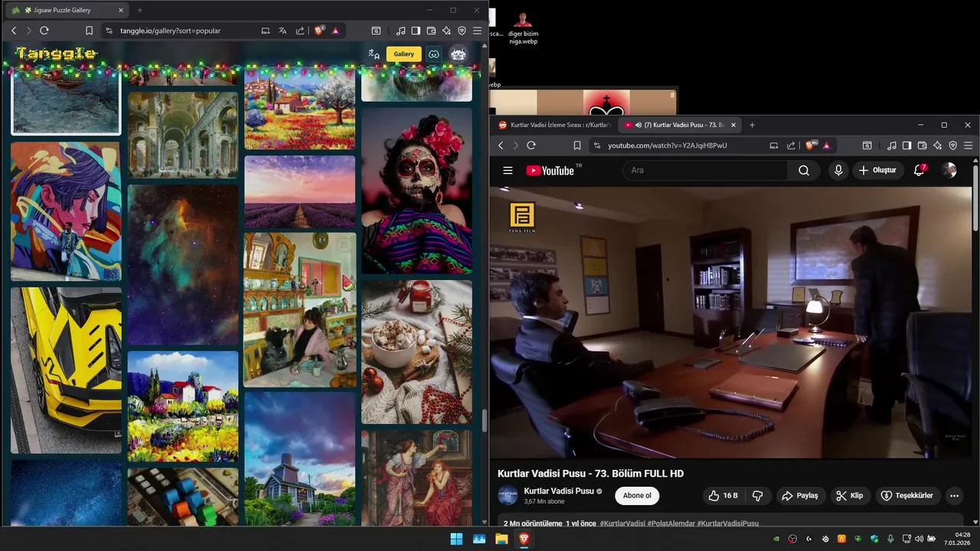The height and width of the screenshot is (551, 980).
Task: Open sidebar panel toggle in YouTube window
Action: click(x=906, y=145)
